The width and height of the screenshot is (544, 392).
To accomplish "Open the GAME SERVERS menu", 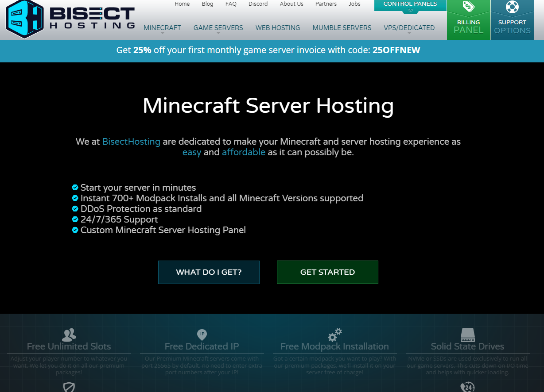I will [218, 27].
